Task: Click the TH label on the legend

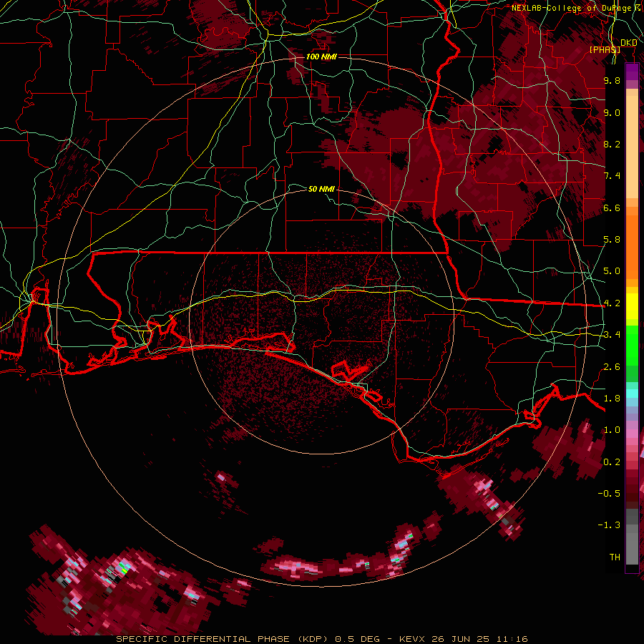Action: tap(615, 557)
